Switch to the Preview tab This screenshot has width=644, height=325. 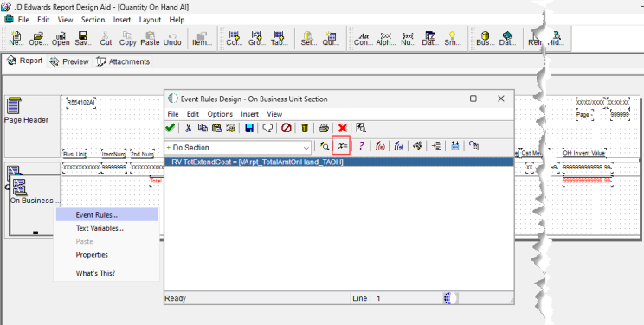[69, 61]
